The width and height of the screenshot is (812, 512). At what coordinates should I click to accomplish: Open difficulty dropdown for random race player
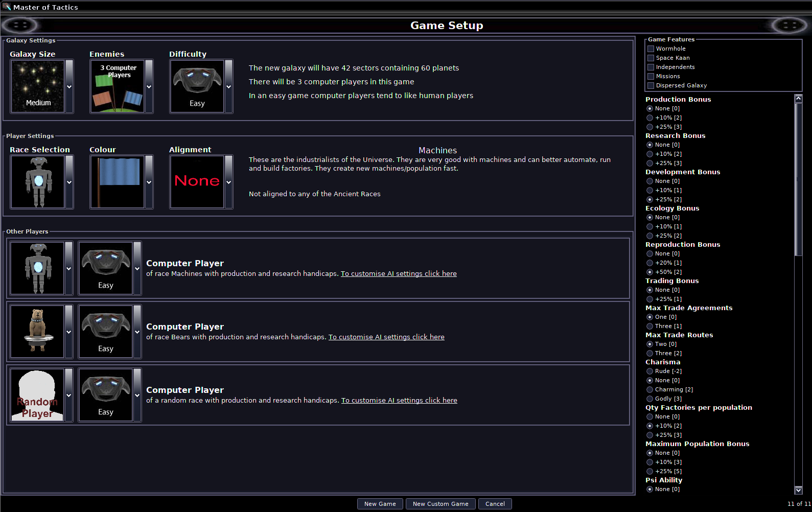coord(137,395)
